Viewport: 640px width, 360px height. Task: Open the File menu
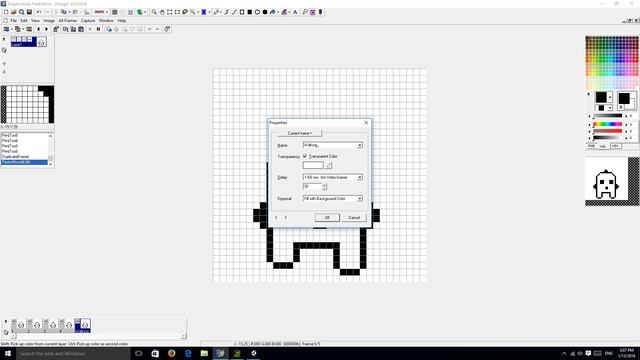13,20
